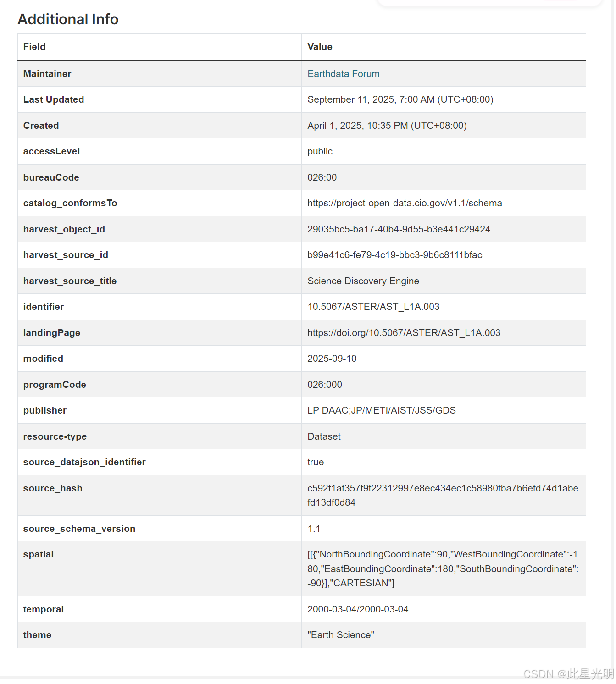Viewport: 616px width, 684px height.
Task: Click the Additional Info heading
Action: [68, 19]
